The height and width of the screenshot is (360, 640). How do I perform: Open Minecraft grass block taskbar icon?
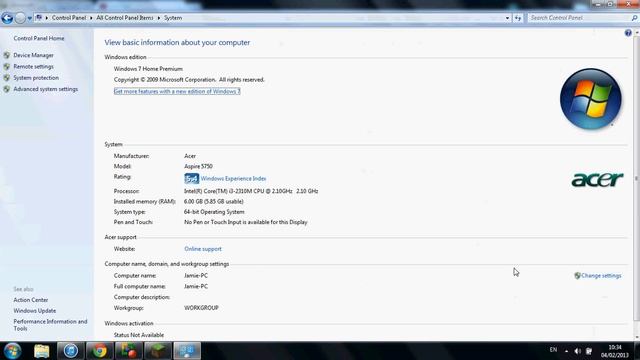[x=158, y=351]
